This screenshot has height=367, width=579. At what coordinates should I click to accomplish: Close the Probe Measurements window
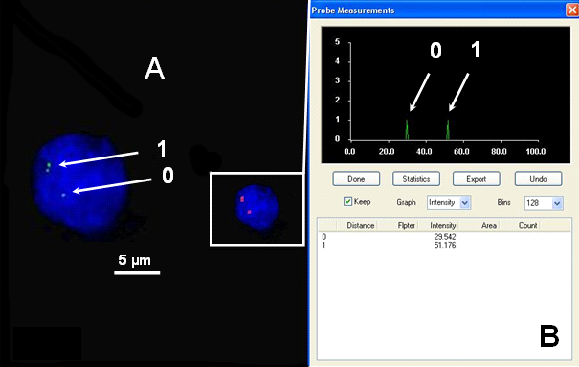[572, 10]
